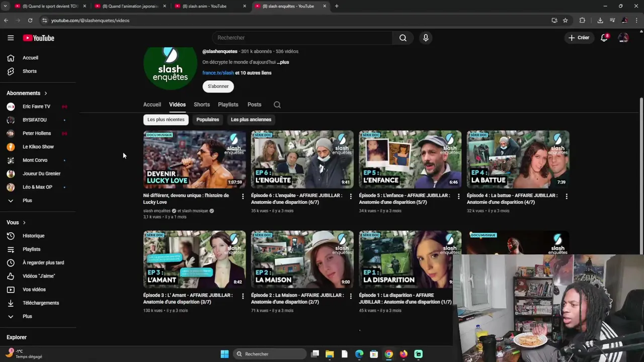Viewport: 644px width, 362px height.
Task: Switch to channel Shorts tab
Action: coord(202,105)
